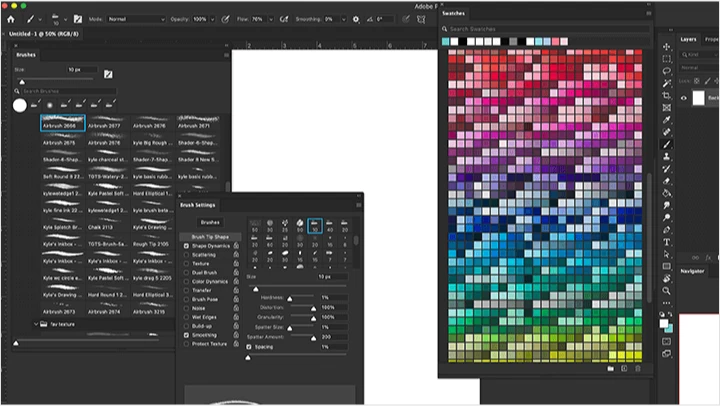Select the Layers panel tab
The height and width of the screenshot is (406, 720).
(x=688, y=39)
